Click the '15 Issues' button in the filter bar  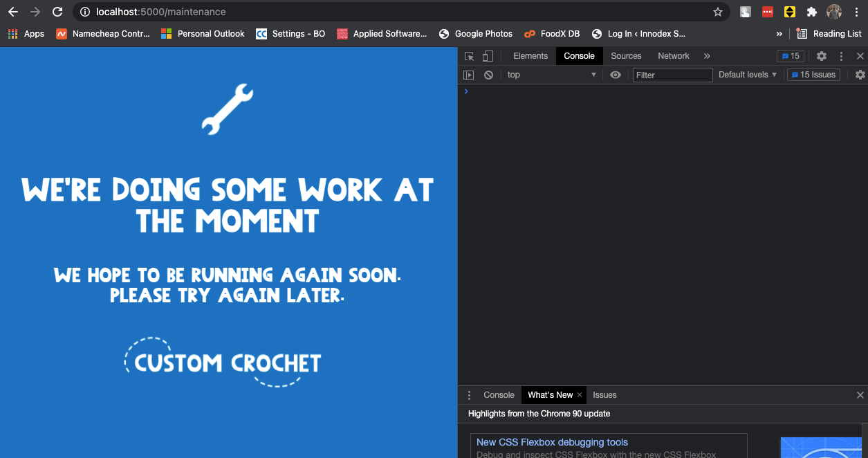(x=813, y=75)
